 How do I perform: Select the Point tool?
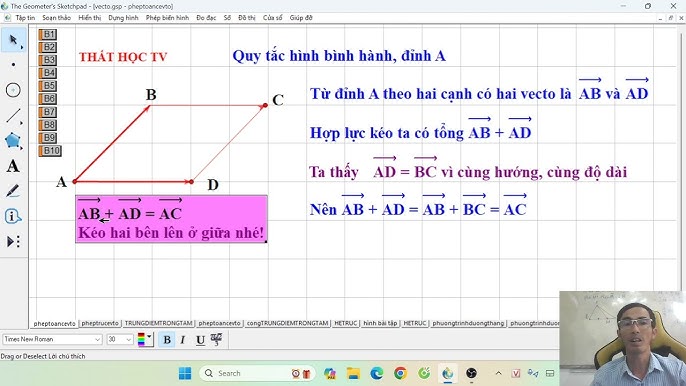pos(14,65)
